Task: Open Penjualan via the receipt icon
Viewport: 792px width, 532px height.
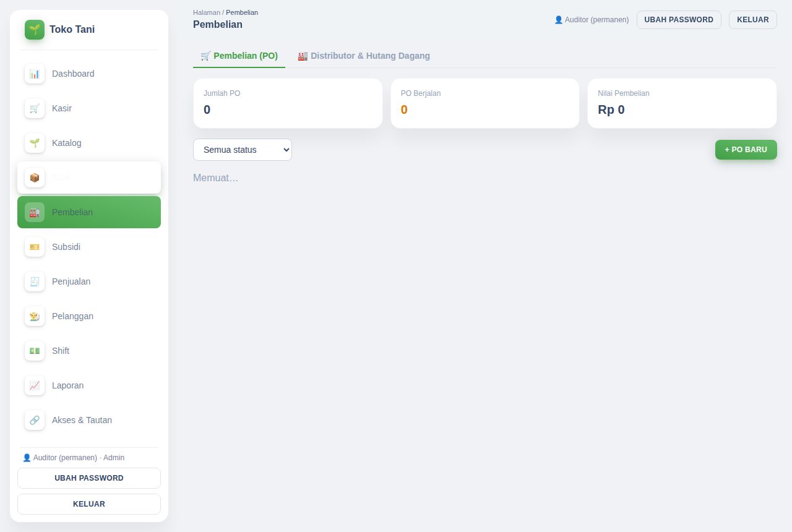Action: [35, 281]
